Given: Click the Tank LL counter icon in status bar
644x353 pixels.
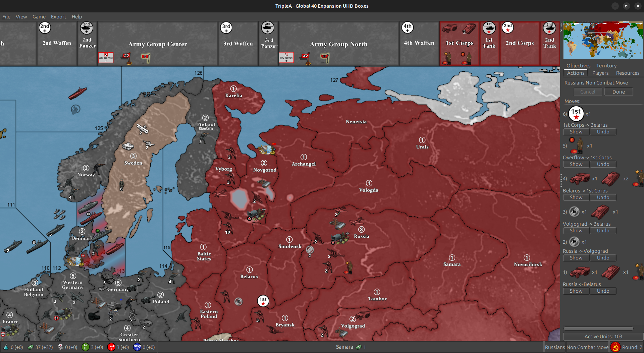Looking at the screenshot, I should (x=111, y=347).
